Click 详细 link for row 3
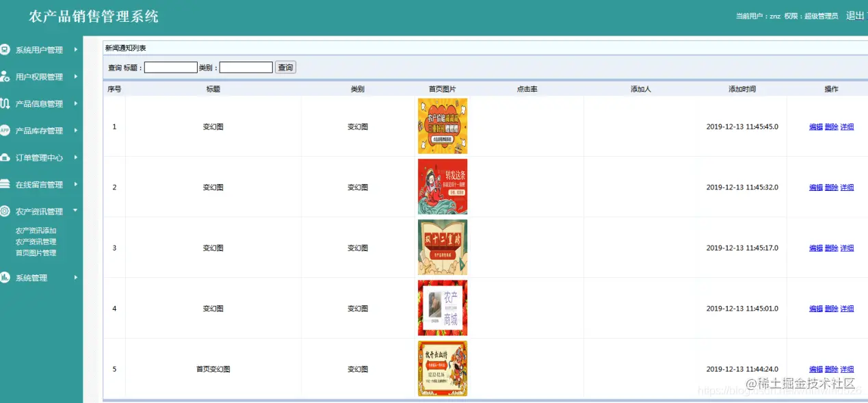 click(847, 248)
